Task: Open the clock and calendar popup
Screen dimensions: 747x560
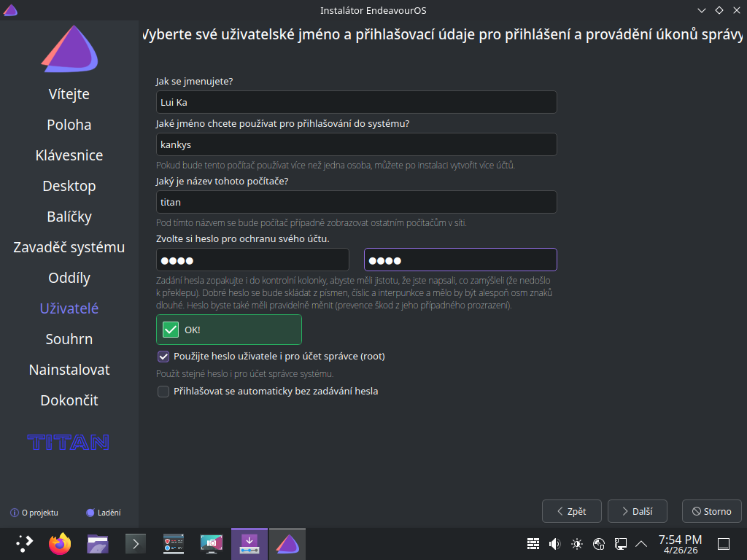Action: 680,543
